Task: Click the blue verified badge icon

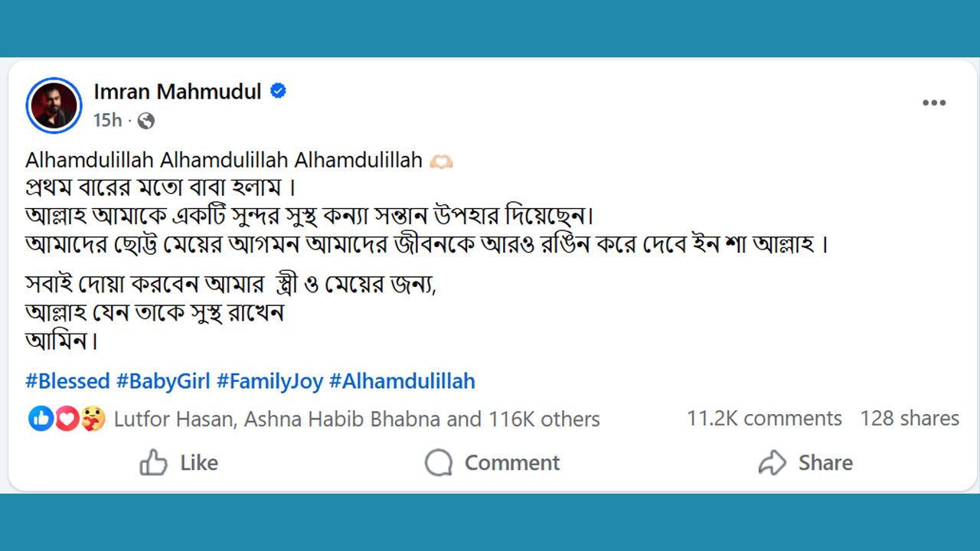Action: point(279,91)
